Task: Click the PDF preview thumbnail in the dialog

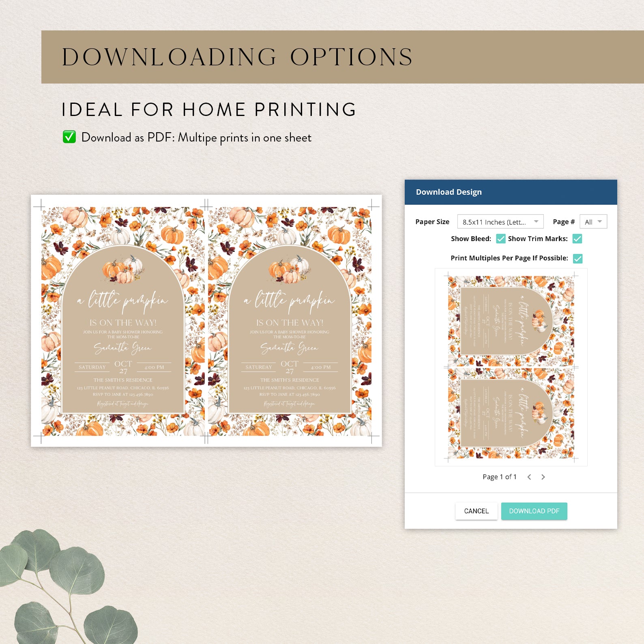Action: 511,367
